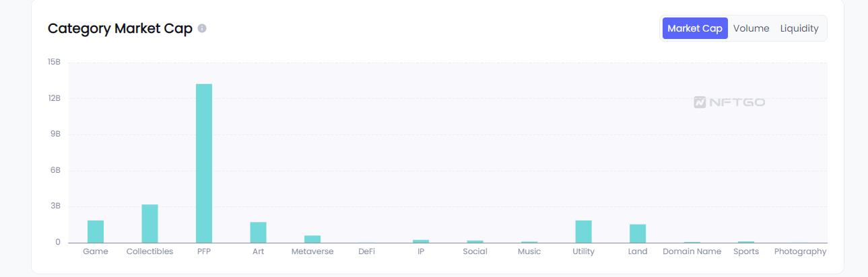This screenshot has height=277, width=868.
Task: Click the DeFi axis label
Action: [366, 251]
